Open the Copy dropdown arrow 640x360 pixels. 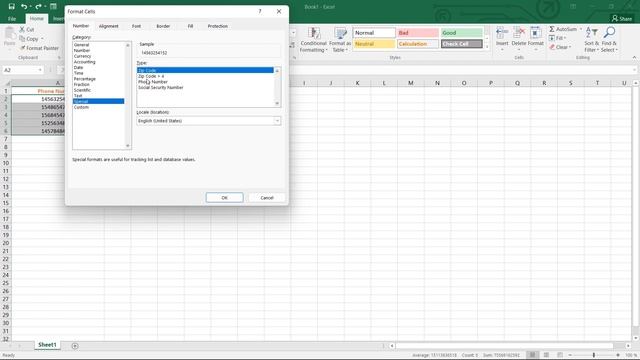(x=42, y=39)
